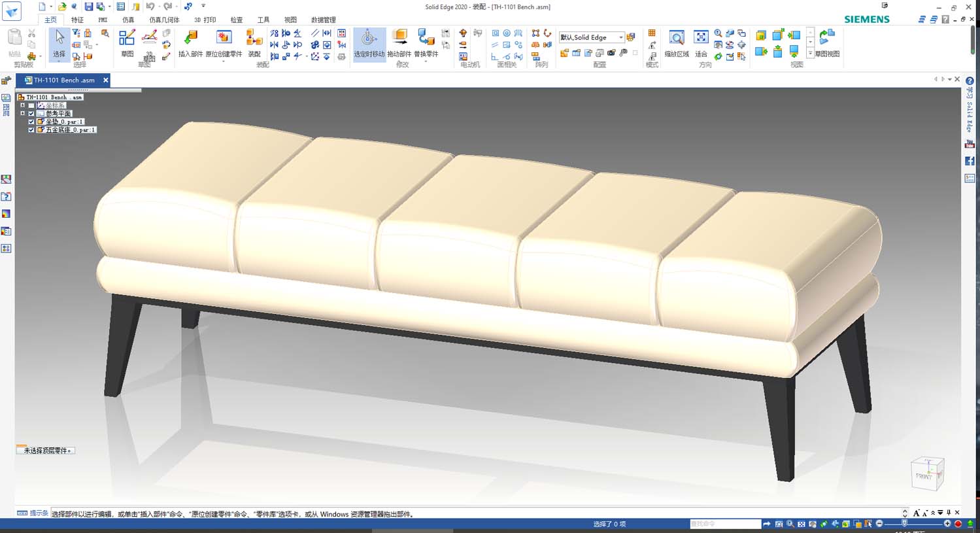Click the 替换零件 replace part tool
The width and height of the screenshot is (980, 533).
click(426, 43)
